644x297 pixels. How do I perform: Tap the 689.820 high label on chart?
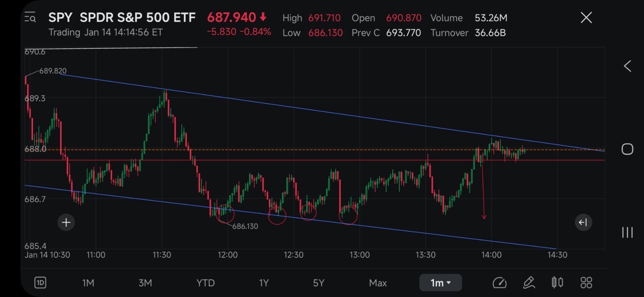pos(53,71)
